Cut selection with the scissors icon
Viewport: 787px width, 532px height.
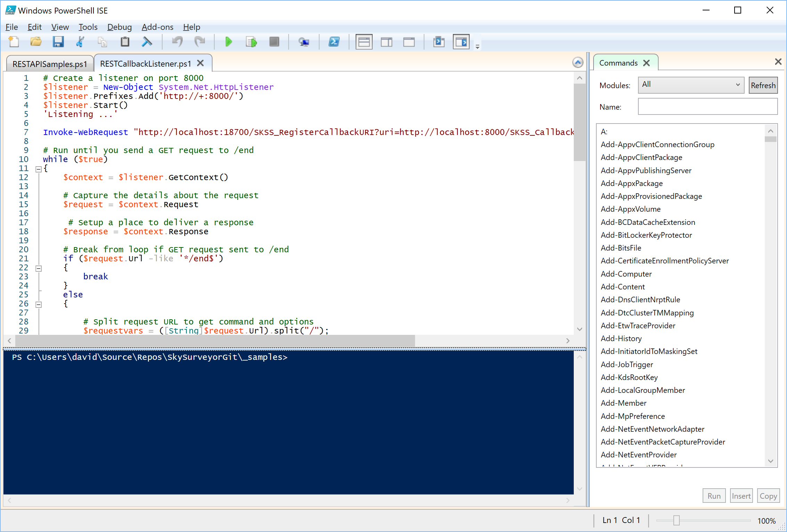(80, 42)
